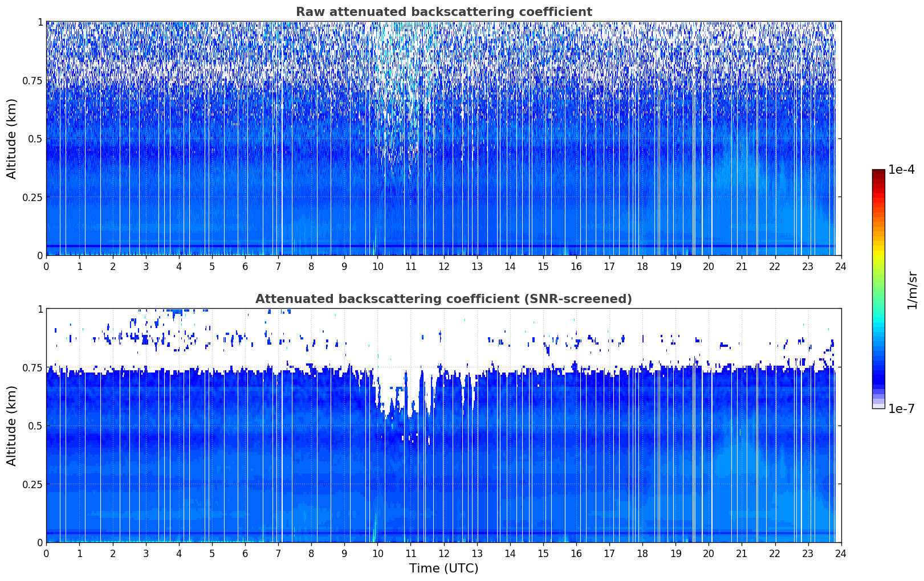Click the "Time (UTC)" axis label
The image size is (924, 581).
click(443, 568)
